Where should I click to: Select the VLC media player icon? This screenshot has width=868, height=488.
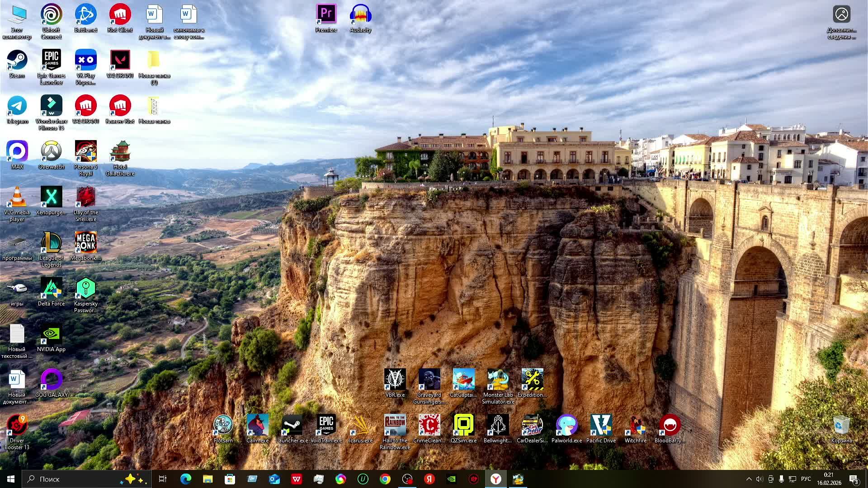[x=17, y=197]
